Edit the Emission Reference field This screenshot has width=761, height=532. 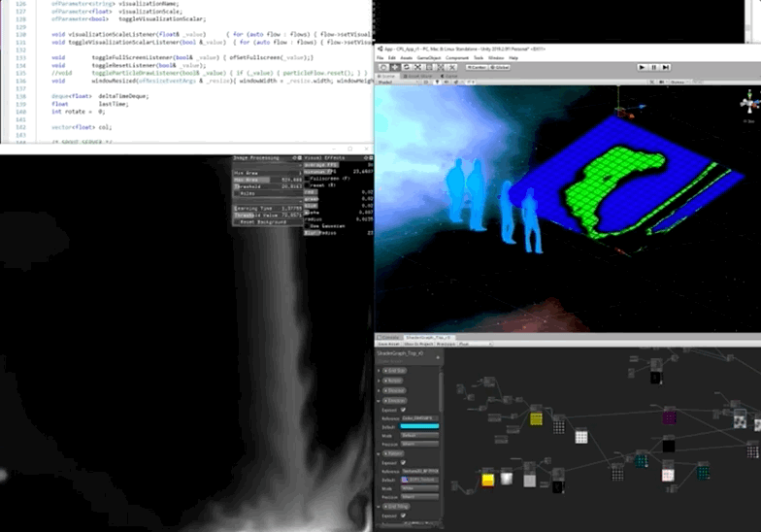coord(419,418)
